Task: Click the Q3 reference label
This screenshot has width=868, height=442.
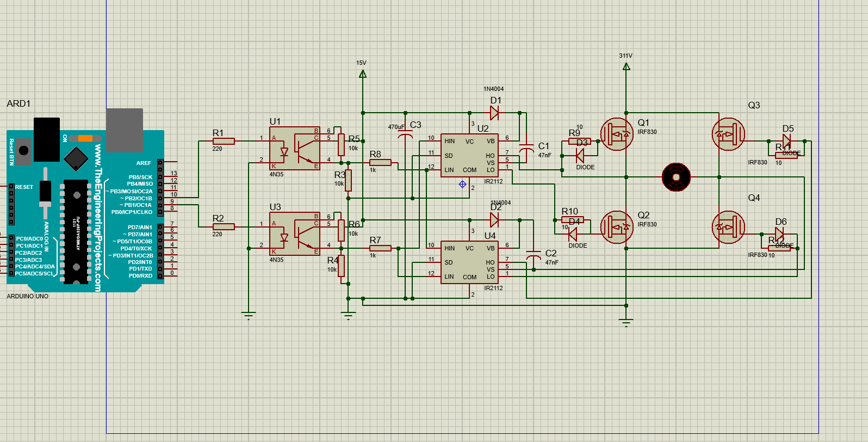Action: click(x=754, y=105)
